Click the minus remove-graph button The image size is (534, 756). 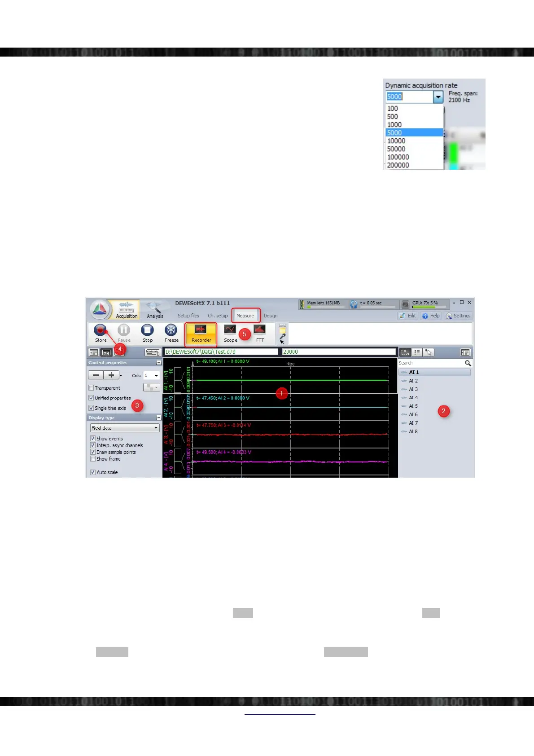[96, 375]
